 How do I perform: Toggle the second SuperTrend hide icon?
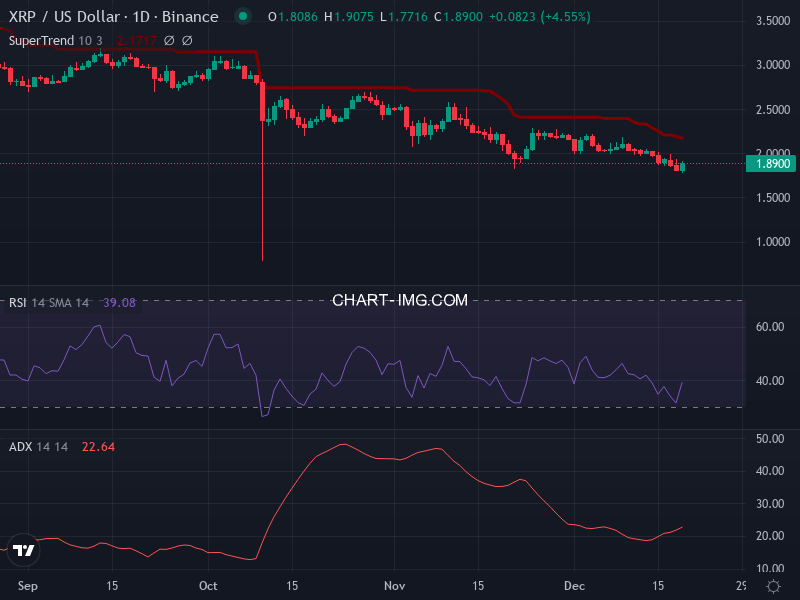pos(187,41)
